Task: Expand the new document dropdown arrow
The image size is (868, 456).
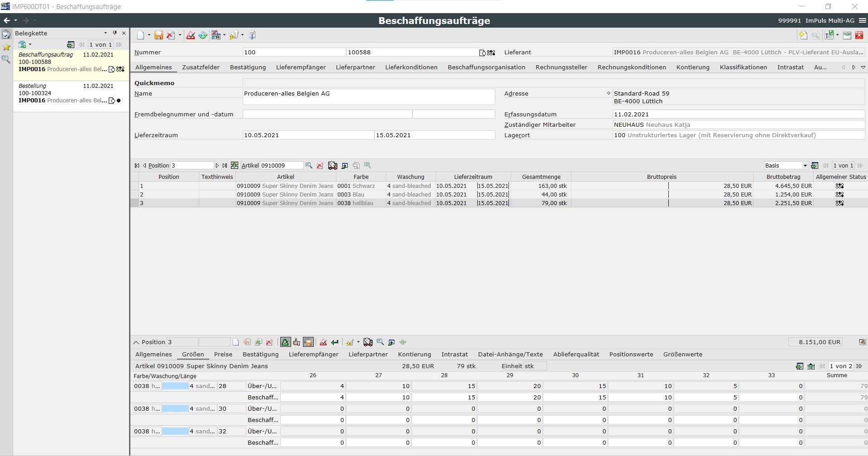Action: tap(149, 35)
